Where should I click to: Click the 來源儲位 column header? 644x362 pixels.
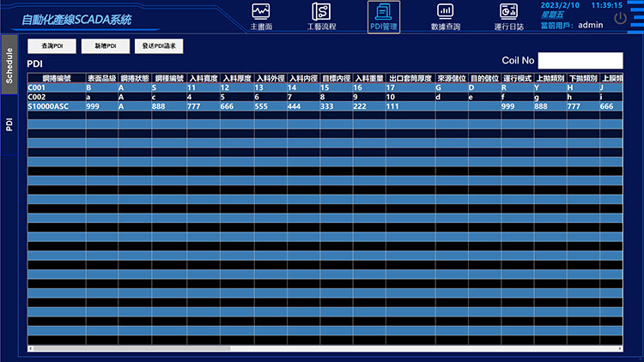pyautogui.click(x=452, y=78)
